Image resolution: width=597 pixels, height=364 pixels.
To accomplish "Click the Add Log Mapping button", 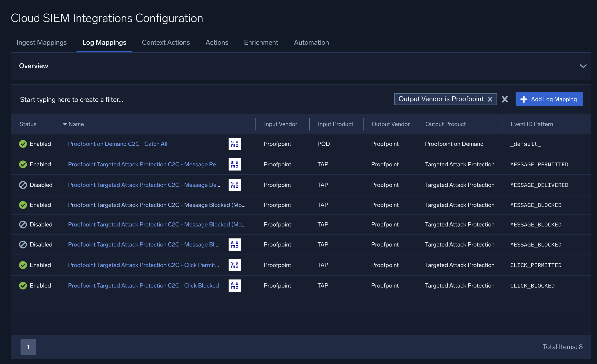I will [549, 99].
